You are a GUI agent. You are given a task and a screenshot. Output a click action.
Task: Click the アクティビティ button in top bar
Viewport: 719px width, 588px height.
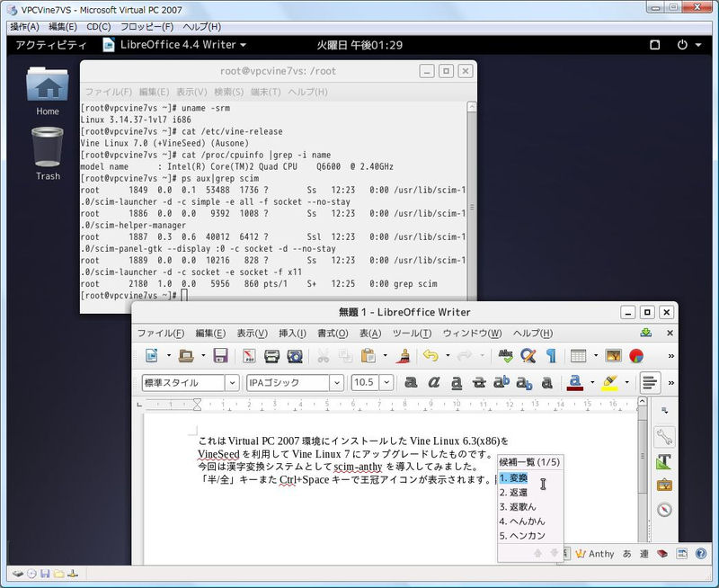click(51, 45)
